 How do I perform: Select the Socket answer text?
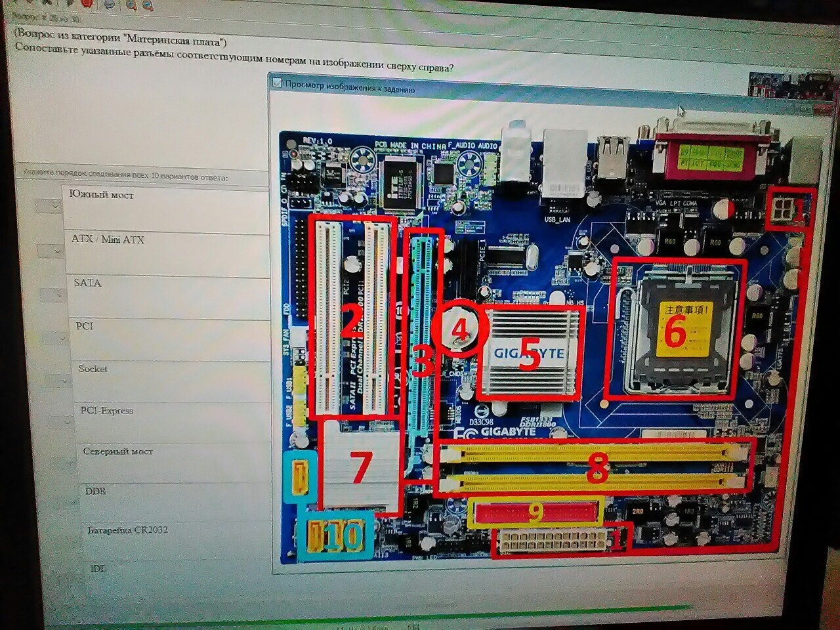pyautogui.click(x=93, y=369)
